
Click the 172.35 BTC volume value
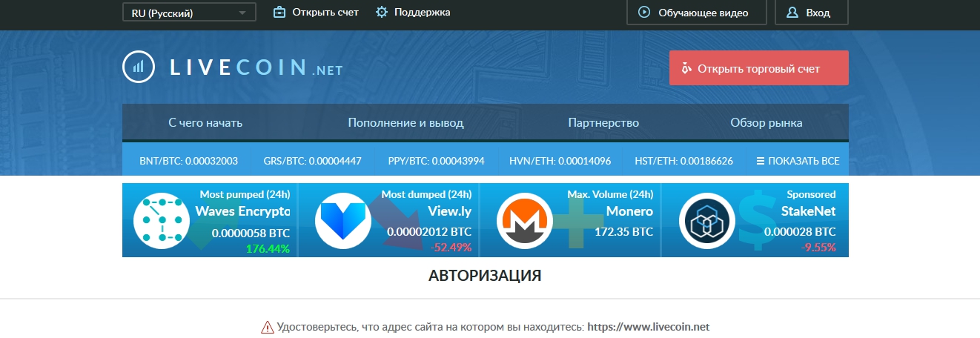point(623,232)
